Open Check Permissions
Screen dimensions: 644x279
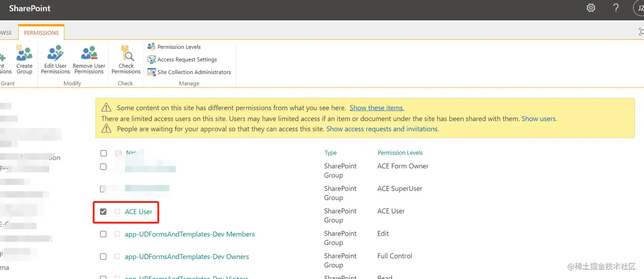pos(126,60)
